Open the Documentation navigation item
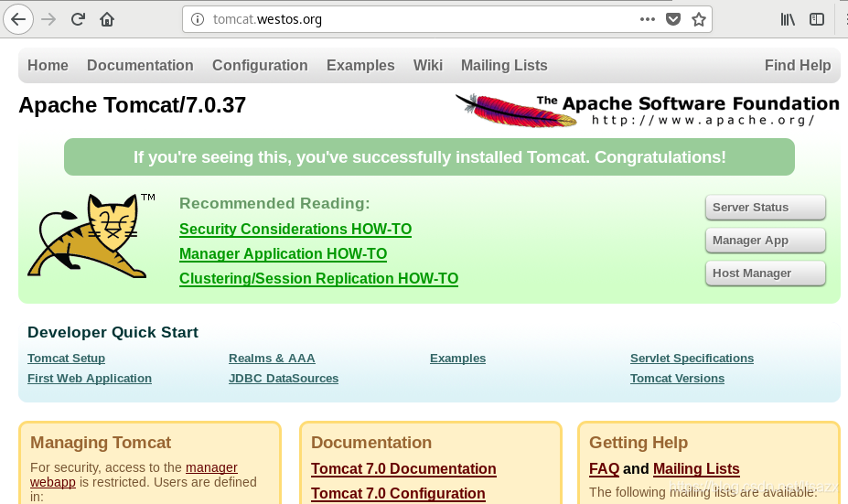This screenshot has height=504, width=848. pyautogui.click(x=140, y=66)
